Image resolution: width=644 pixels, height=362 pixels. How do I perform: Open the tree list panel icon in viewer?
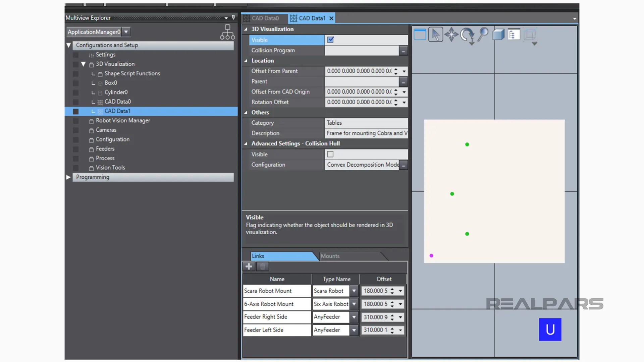tap(514, 35)
